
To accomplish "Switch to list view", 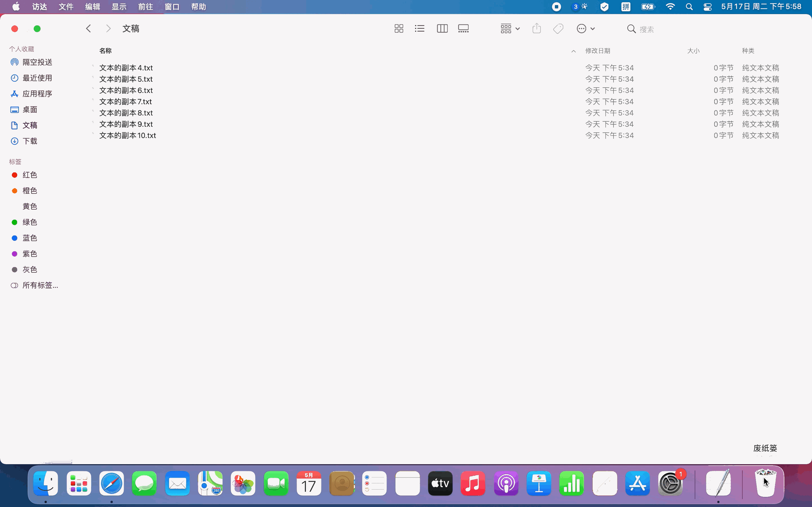I will (420, 28).
